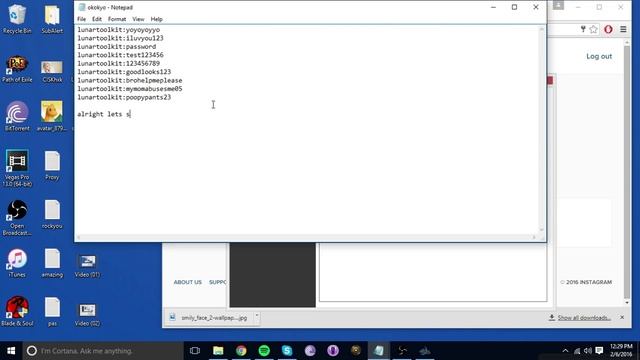Close the browser downloads bar
The height and width of the screenshot is (360, 640).
click(x=622, y=317)
